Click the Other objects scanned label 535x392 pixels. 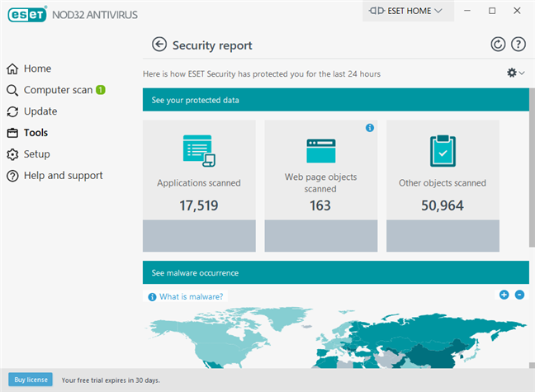pyautogui.click(x=443, y=183)
